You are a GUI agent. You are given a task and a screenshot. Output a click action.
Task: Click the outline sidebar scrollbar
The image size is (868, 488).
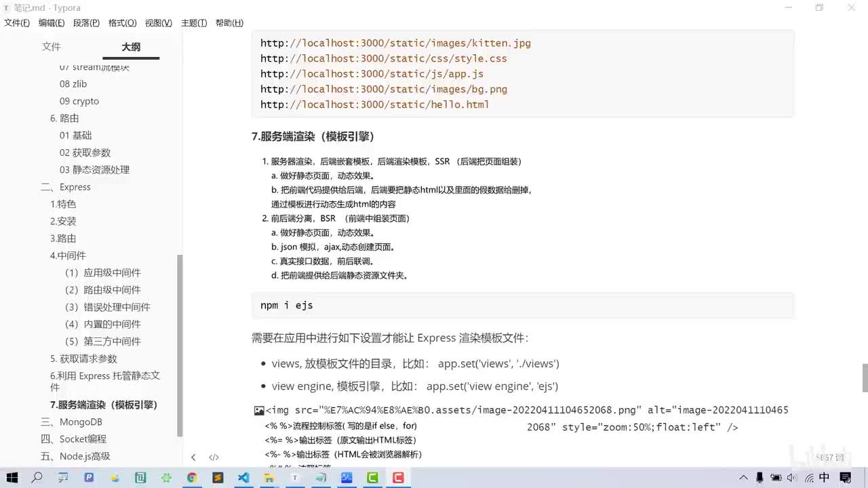point(180,346)
